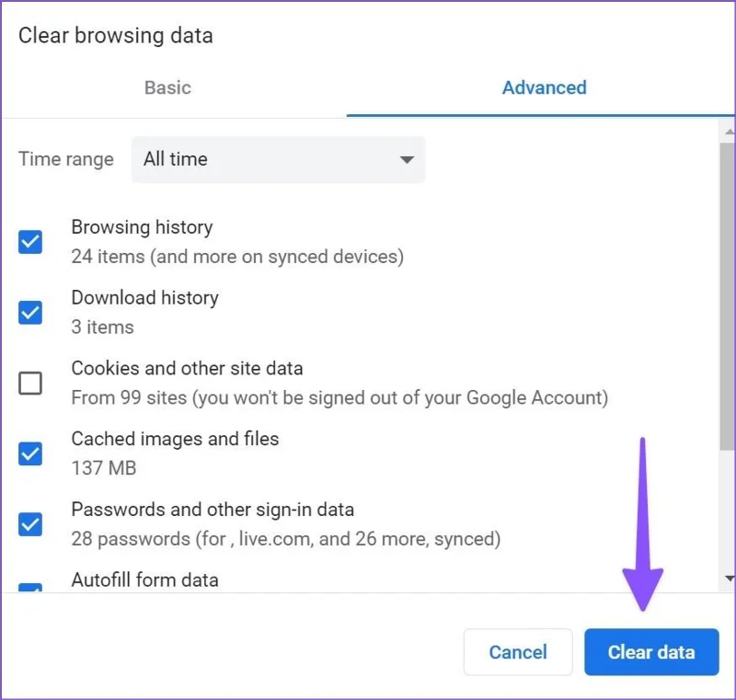Uncheck the Download history checkbox

[30, 313]
